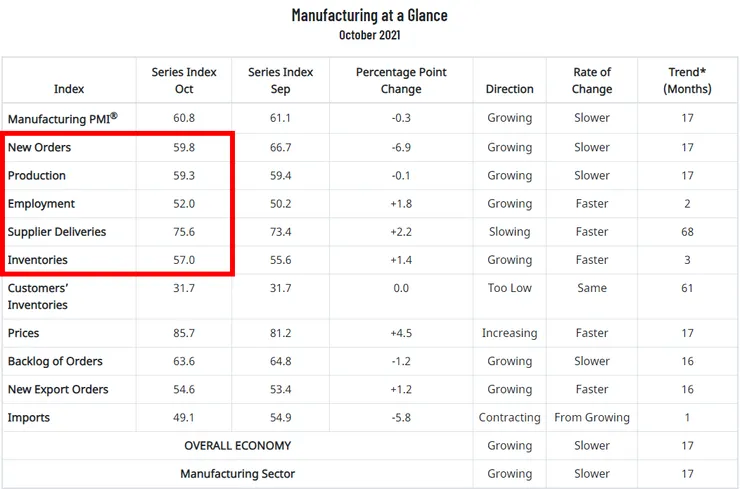Select the "Manufacturing Sector" row label
This screenshot has height=489, width=740.
tap(237, 473)
